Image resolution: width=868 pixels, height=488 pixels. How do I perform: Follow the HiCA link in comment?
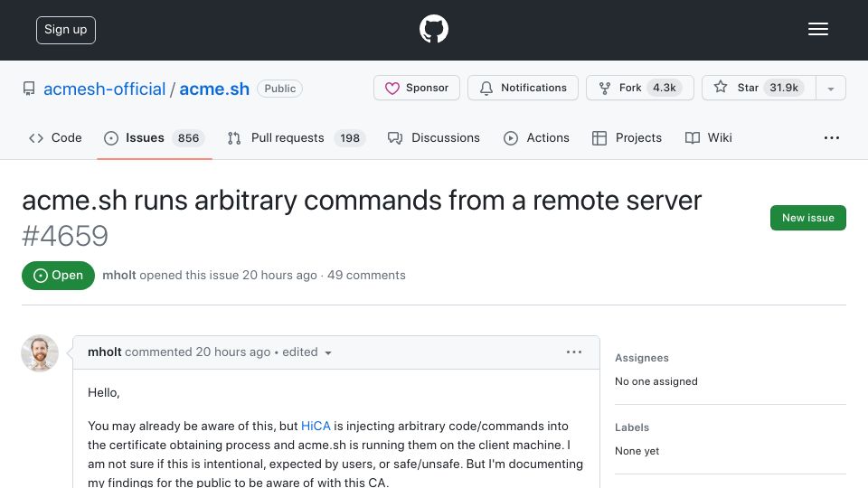pos(316,426)
